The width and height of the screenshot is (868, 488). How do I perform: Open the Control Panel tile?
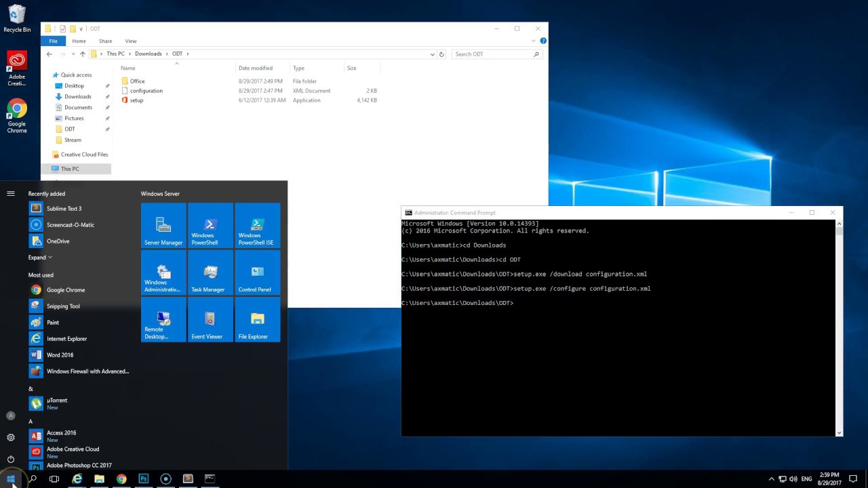(x=258, y=272)
